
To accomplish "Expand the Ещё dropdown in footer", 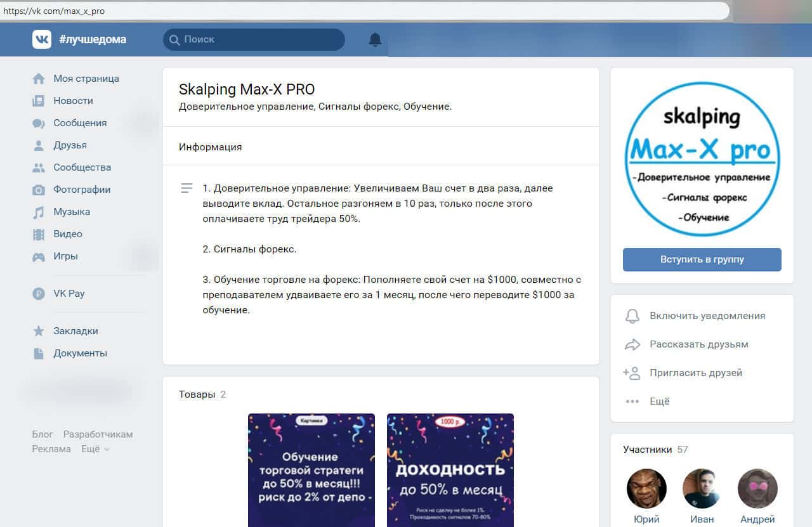I will point(95,449).
